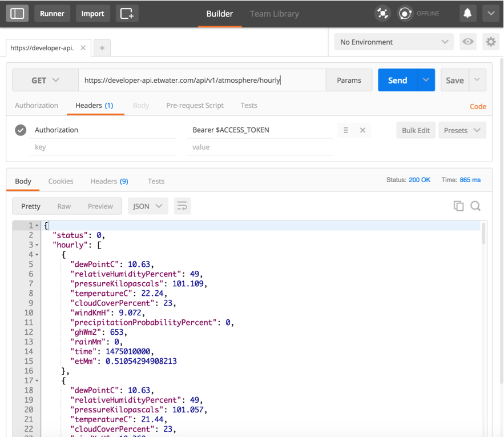Close the developer-api request tab
Viewport: 504px width, 437px height.
[x=83, y=47]
